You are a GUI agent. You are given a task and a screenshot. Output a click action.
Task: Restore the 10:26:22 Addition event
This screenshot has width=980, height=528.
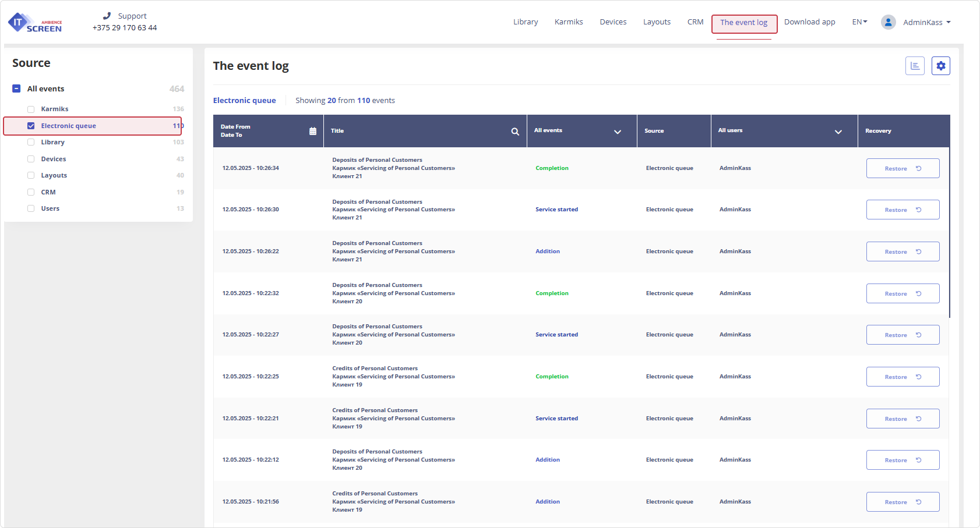903,251
